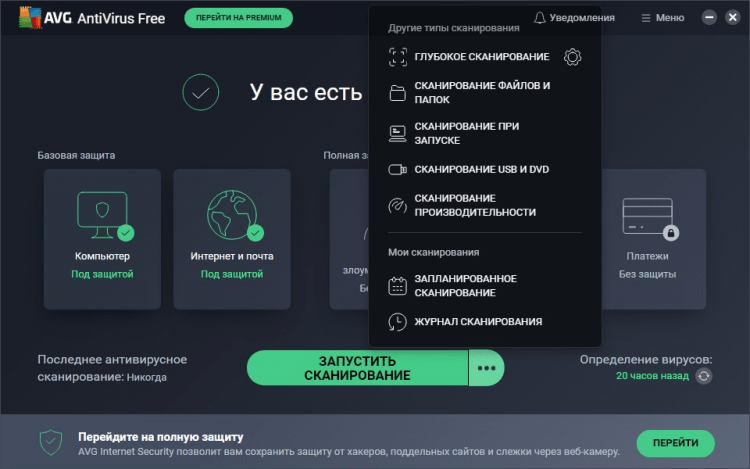Screen dimensions: 750x469
Task: Expand scan options with three-dots button
Action: coord(486,368)
